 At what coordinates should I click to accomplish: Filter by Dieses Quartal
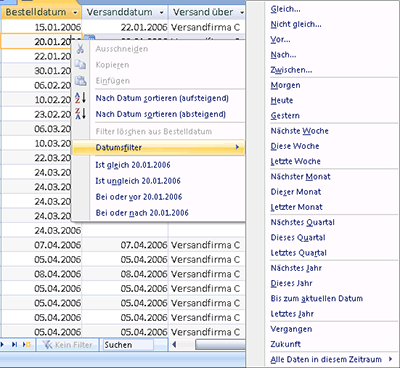click(298, 238)
